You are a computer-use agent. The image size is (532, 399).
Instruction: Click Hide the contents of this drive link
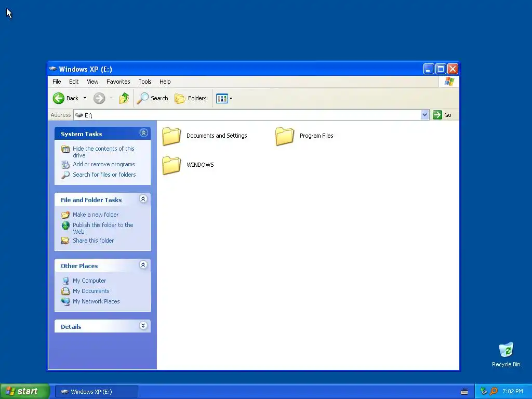point(103,152)
